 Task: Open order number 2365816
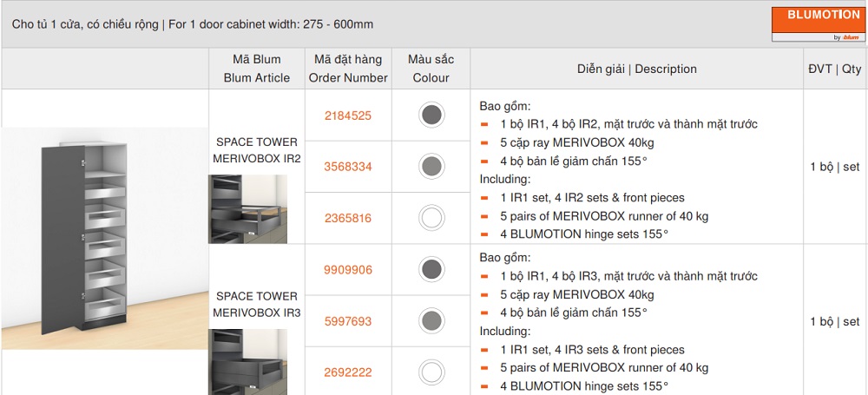[347, 218]
